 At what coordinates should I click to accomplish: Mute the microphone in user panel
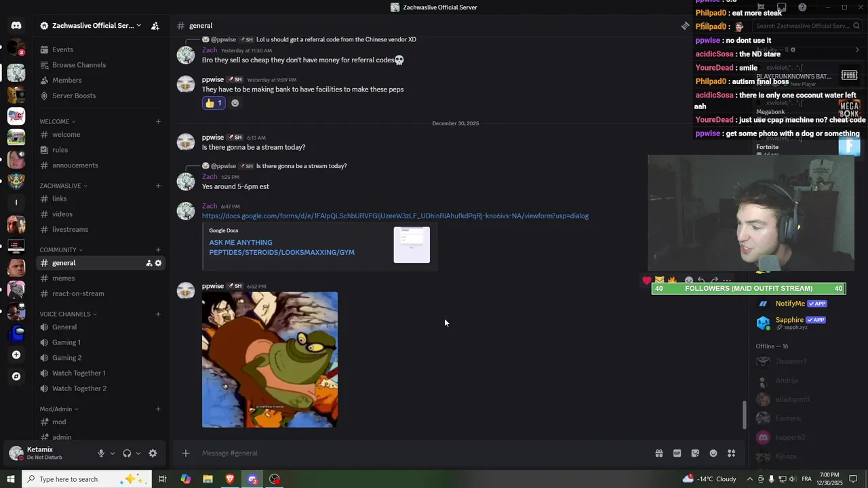(101, 453)
